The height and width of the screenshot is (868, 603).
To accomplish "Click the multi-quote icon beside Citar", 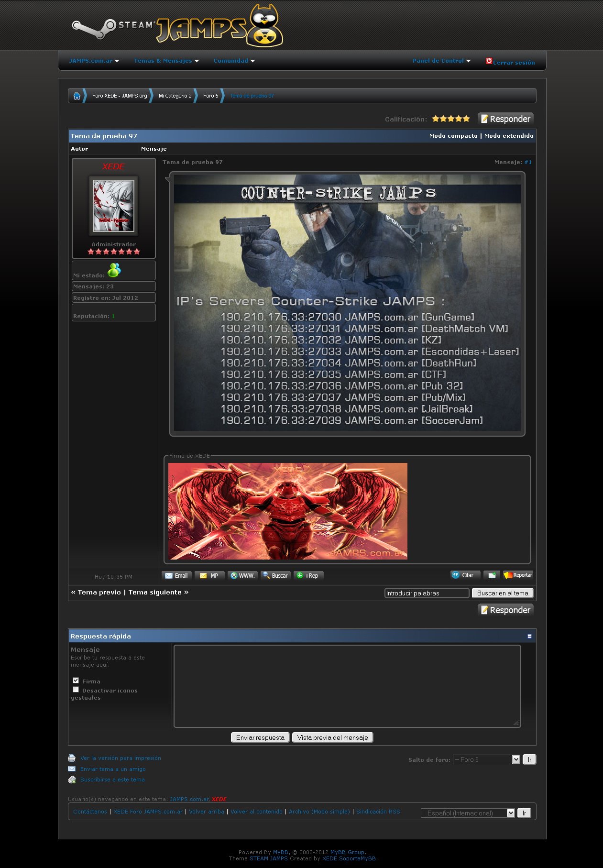I will coord(491,575).
